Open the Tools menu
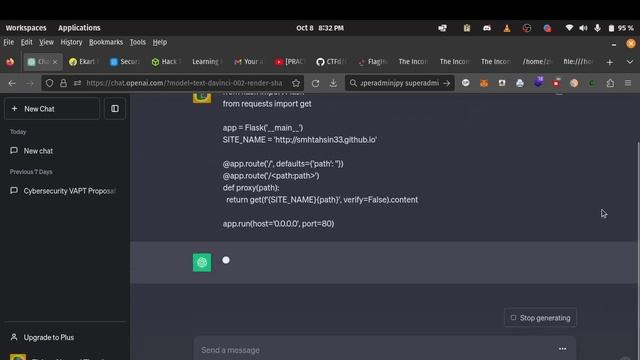This screenshot has height=360, width=640. point(138,42)
